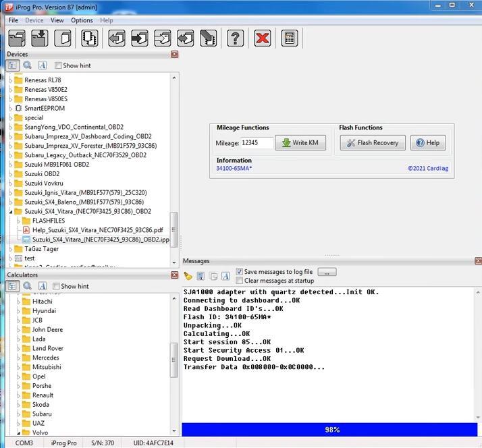The image size is (482, 448).
Task: Click the chip icon with solid black arrow
Action: pyautogui.click(x=139, y=38)
